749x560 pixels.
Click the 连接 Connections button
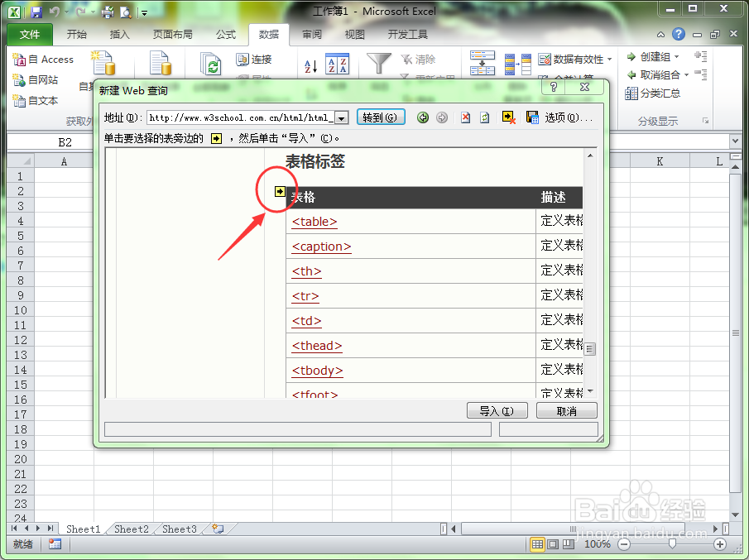pyautogui.click(x=254, y=60)
